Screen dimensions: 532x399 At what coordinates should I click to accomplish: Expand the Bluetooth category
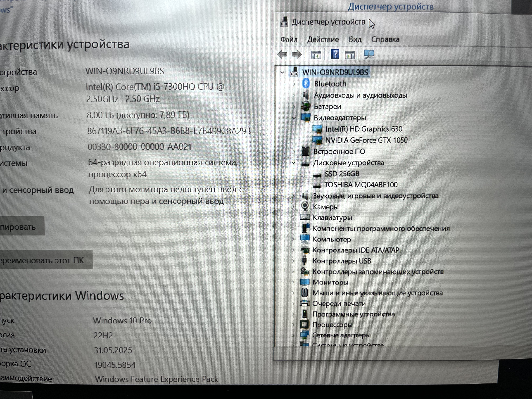(294, 84)
